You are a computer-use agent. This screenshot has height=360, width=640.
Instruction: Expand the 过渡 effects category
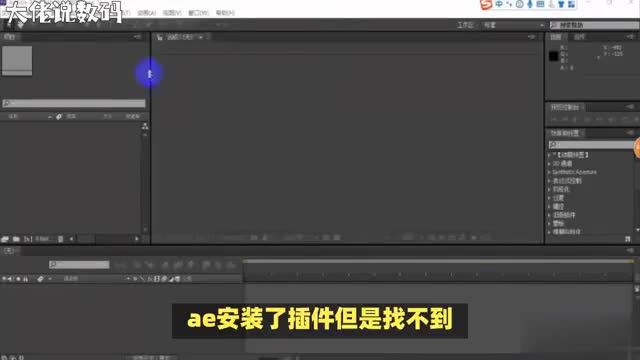[549, 198]
